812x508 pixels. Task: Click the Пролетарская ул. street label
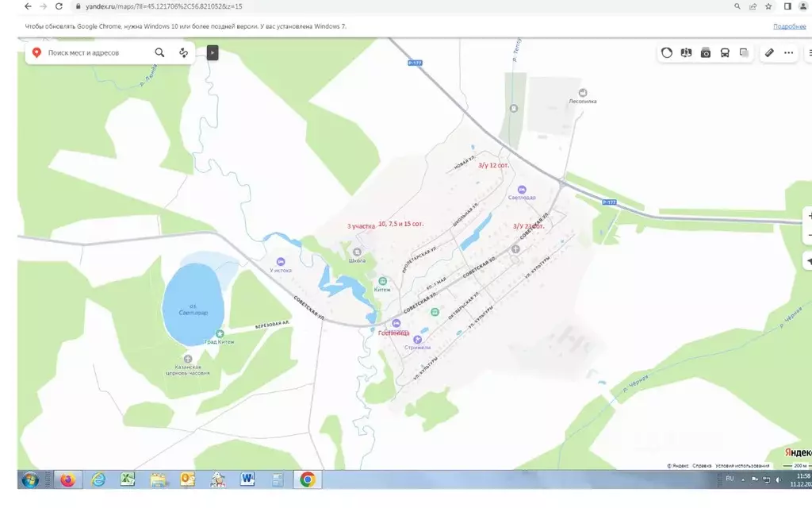(x=419, y=260)
